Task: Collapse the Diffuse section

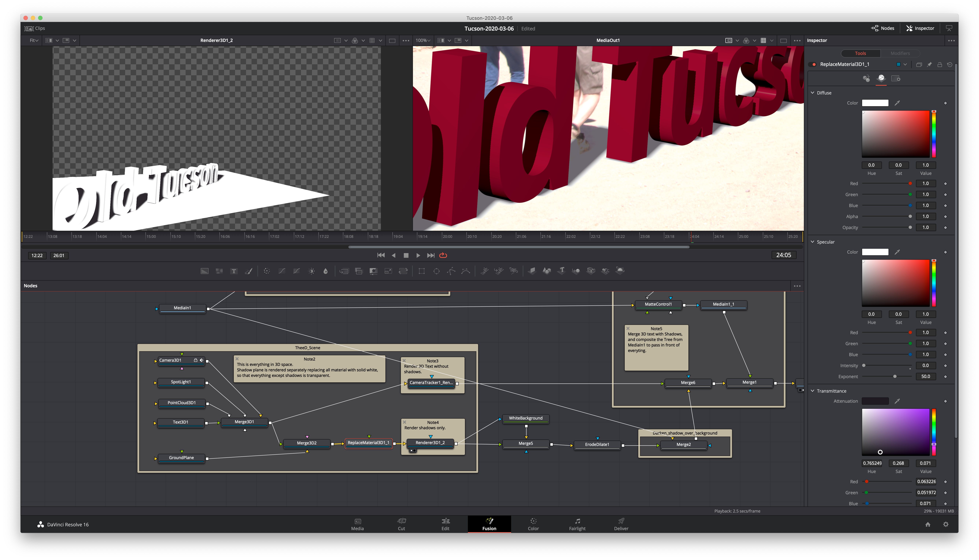Action: 812,93
